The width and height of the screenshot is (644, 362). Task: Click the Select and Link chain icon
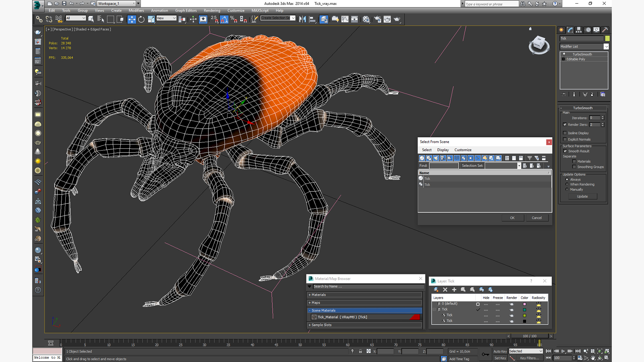[39, 19]
